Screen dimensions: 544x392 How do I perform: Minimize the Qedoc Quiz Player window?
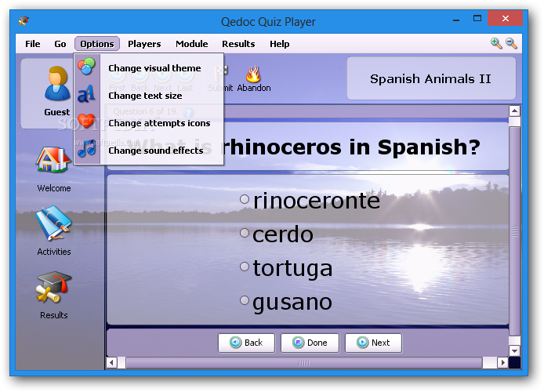pyautogui.click(x=456, y=19)
